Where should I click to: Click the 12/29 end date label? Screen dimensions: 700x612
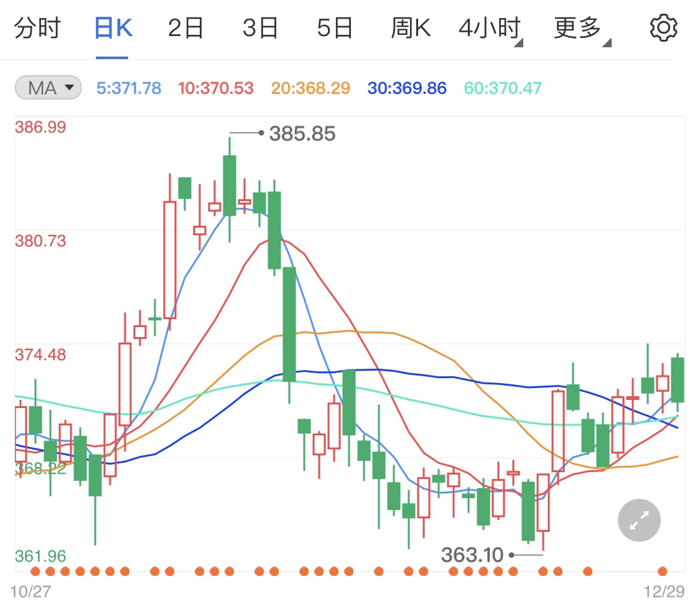(664, 592)
